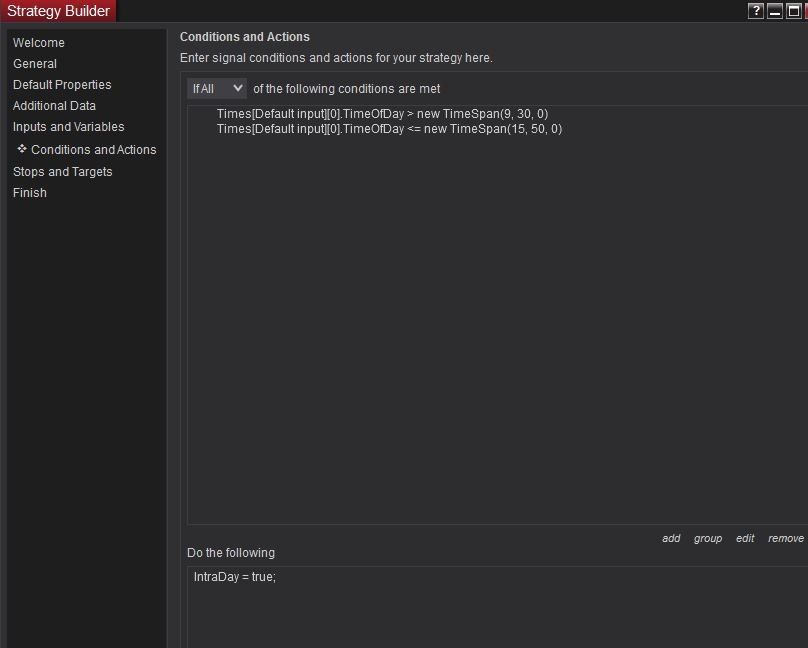808x648 pixels.
Task: Select the TimeOfDay > TimeSpan(9, 30, 0) condition
Action: 382,114
